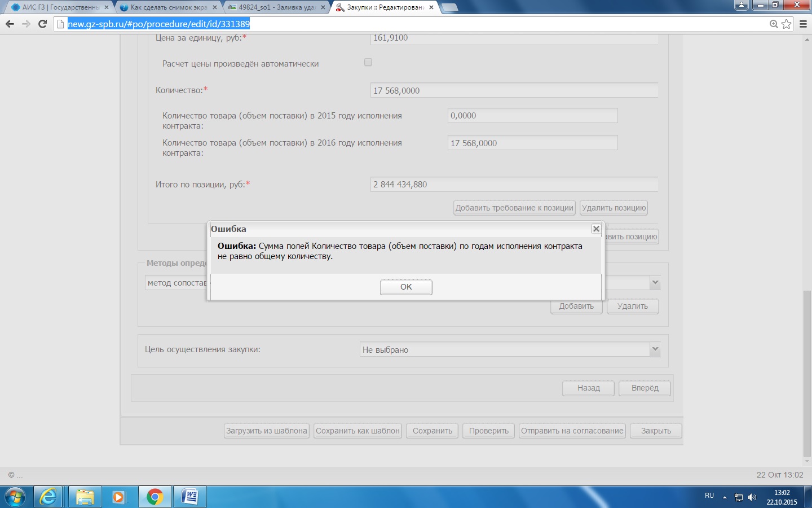Click Сохранить как шаблон button
Image resolution: width=812 pixels, height=508 pixels.
(358, 431)
